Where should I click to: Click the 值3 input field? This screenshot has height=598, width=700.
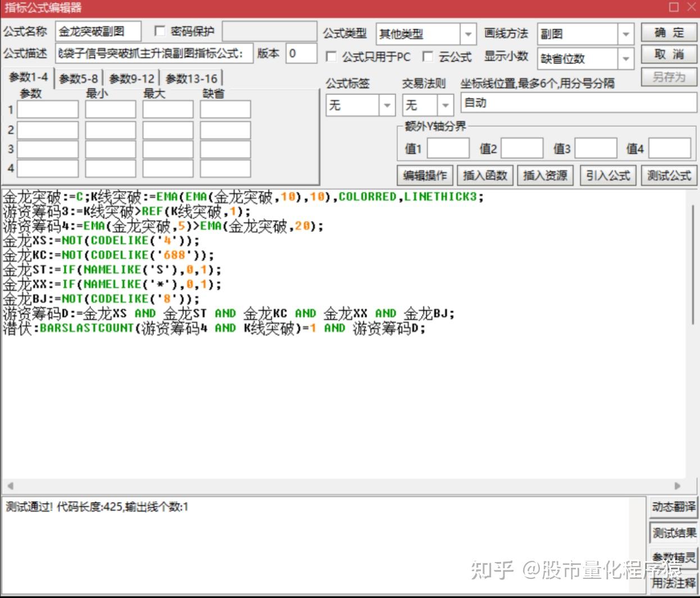click(x=596, y=148)
